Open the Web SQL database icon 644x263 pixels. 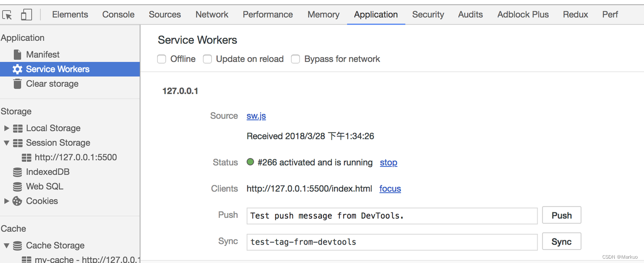pos(17,187)
